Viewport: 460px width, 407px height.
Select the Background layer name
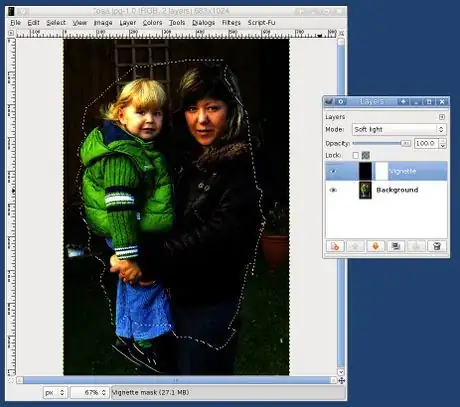click(x=397, y=190)
